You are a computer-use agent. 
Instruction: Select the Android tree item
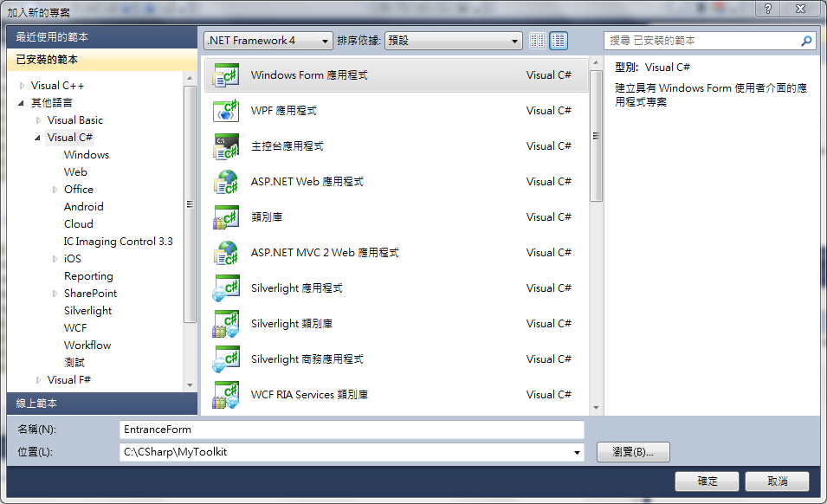point(83,207)
